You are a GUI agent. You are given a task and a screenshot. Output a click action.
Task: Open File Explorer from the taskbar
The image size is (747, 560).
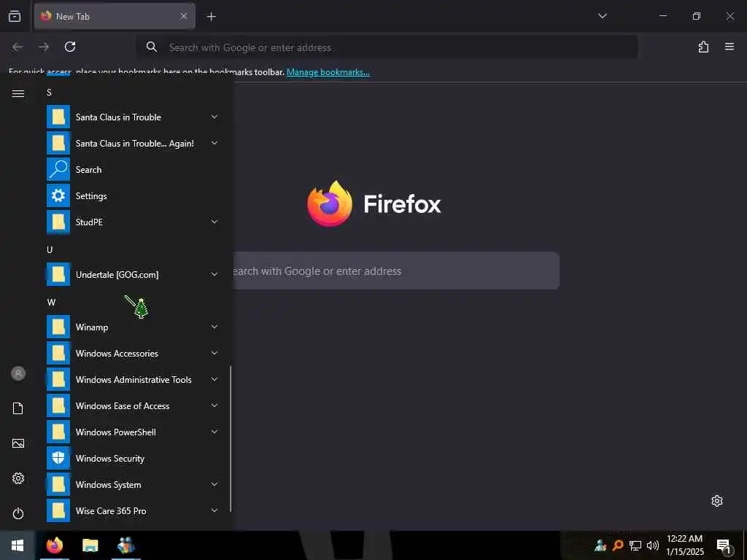point(90,545)
